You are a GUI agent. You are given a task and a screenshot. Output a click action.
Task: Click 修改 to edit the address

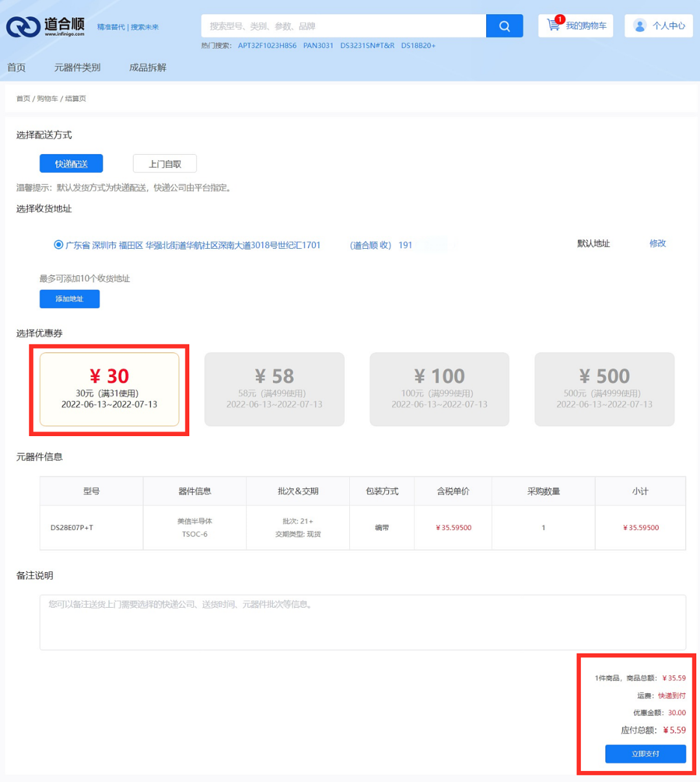(657, 244)
